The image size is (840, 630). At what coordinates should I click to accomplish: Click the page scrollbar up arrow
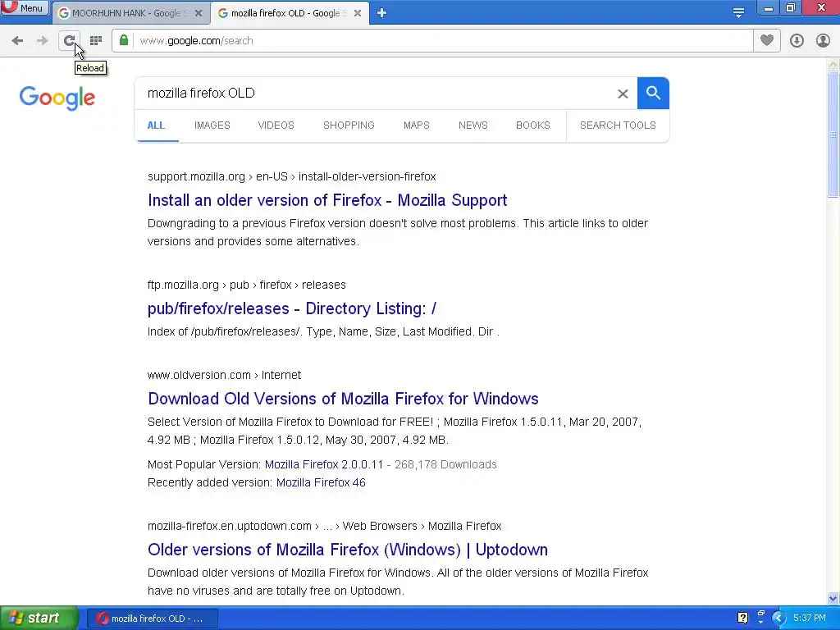pos(833,65)
